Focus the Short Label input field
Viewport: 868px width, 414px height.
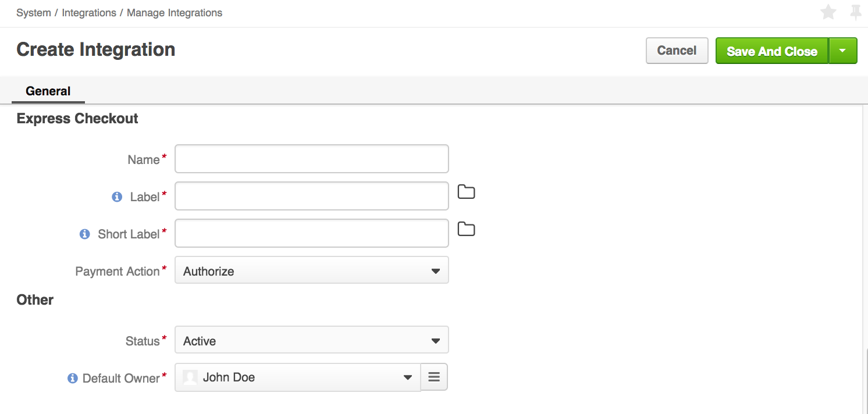(311, 233)
